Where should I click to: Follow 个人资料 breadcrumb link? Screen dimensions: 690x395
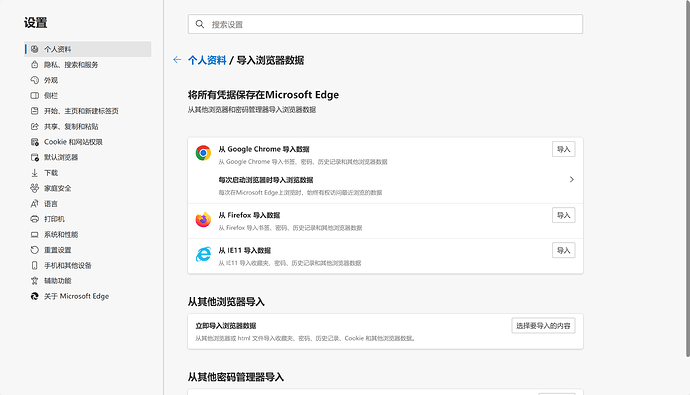[x=207, y=60]
